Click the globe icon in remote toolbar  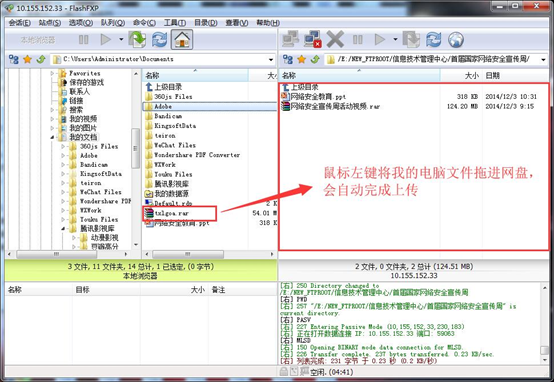pyautogui.click(x=456, y=40)
